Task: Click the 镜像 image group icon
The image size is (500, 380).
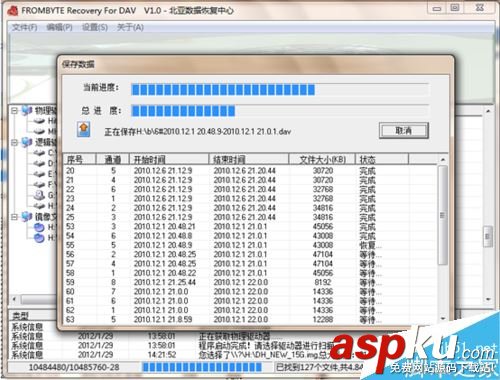Action: click(x=27, y=217)
